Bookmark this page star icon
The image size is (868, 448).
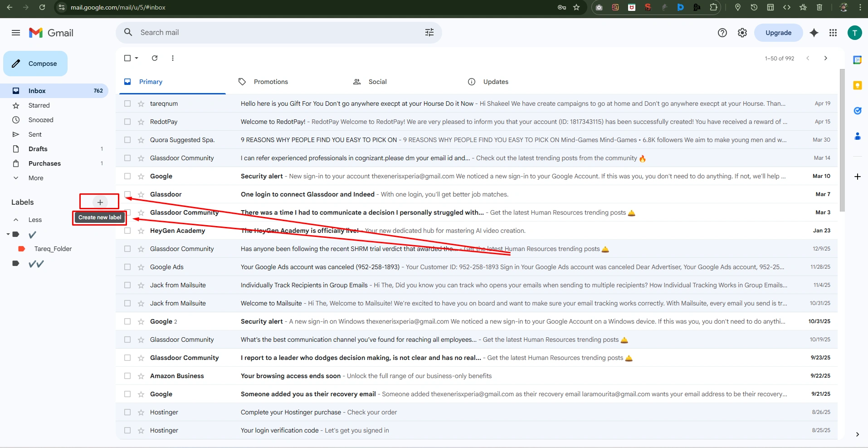[x=576, y=7]
